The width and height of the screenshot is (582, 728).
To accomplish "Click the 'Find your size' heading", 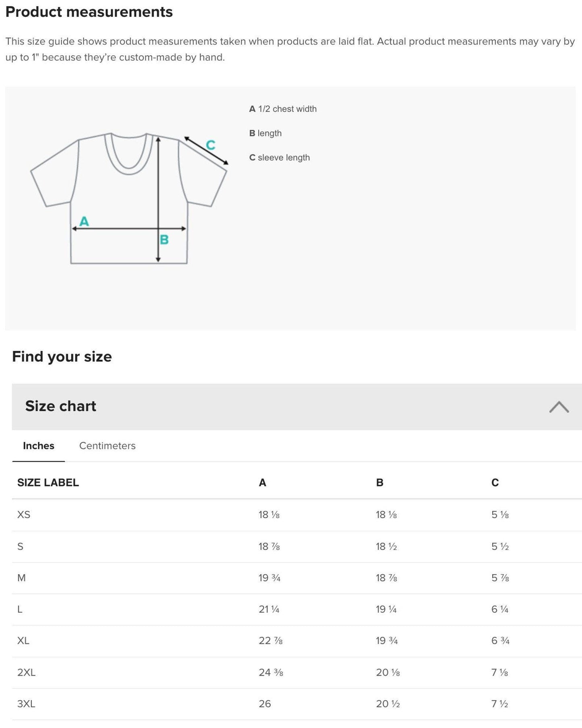I will click(62, 356).
